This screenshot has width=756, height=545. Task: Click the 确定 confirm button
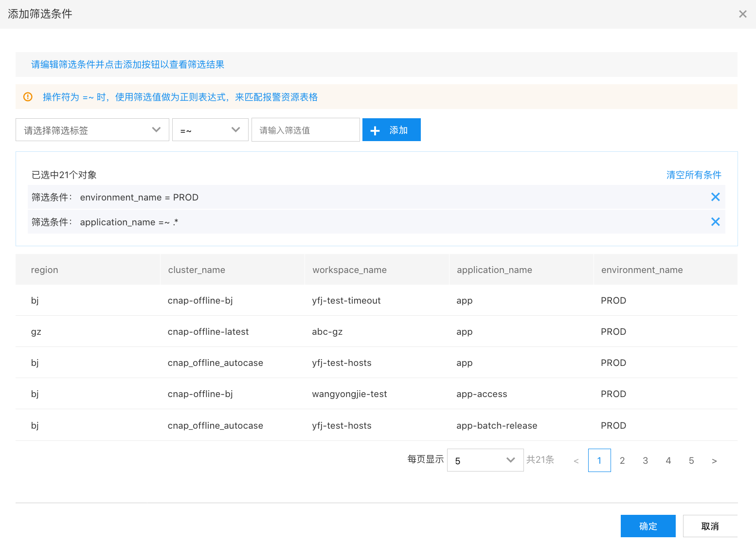(648, 526)
